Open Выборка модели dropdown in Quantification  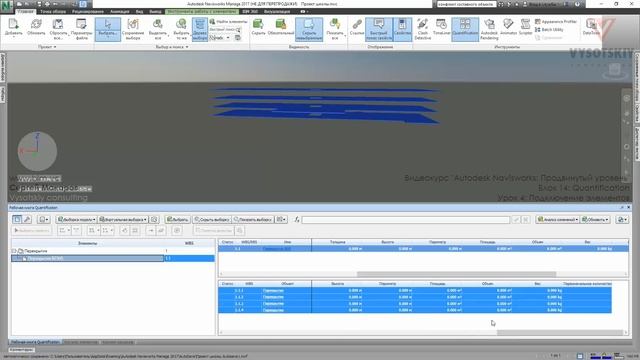coord(76,220)
